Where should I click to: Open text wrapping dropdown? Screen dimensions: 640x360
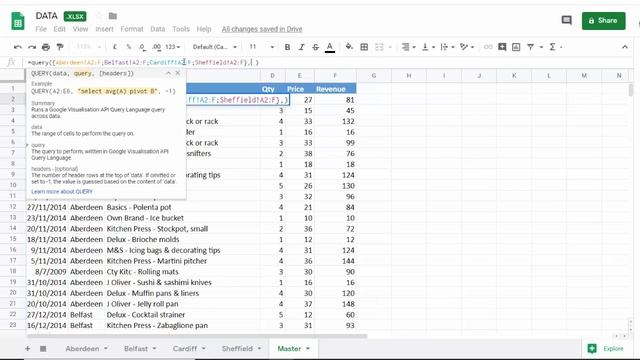point(447,47)
